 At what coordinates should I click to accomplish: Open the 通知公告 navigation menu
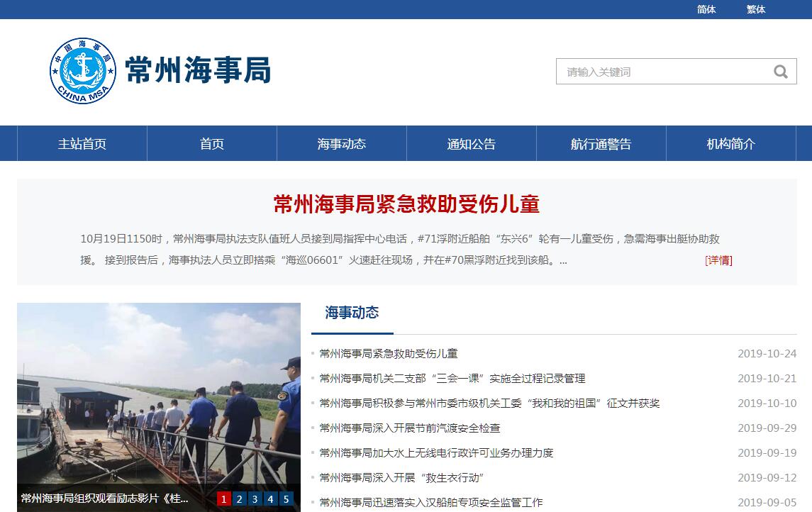472,143
